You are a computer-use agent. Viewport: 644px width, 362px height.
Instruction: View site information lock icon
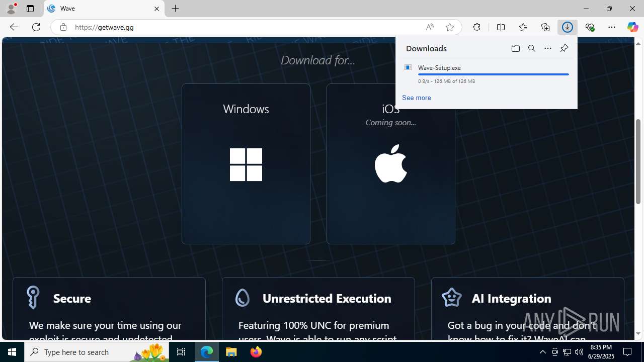63,27
